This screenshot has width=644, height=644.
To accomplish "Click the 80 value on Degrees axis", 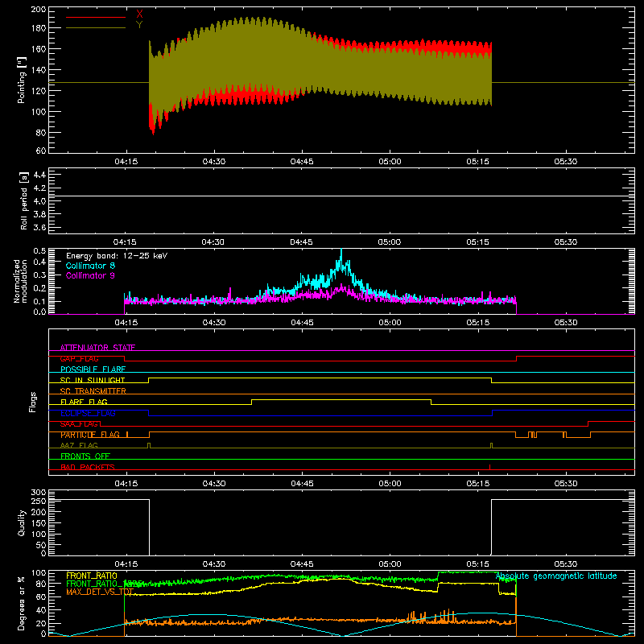I will 41,583.
